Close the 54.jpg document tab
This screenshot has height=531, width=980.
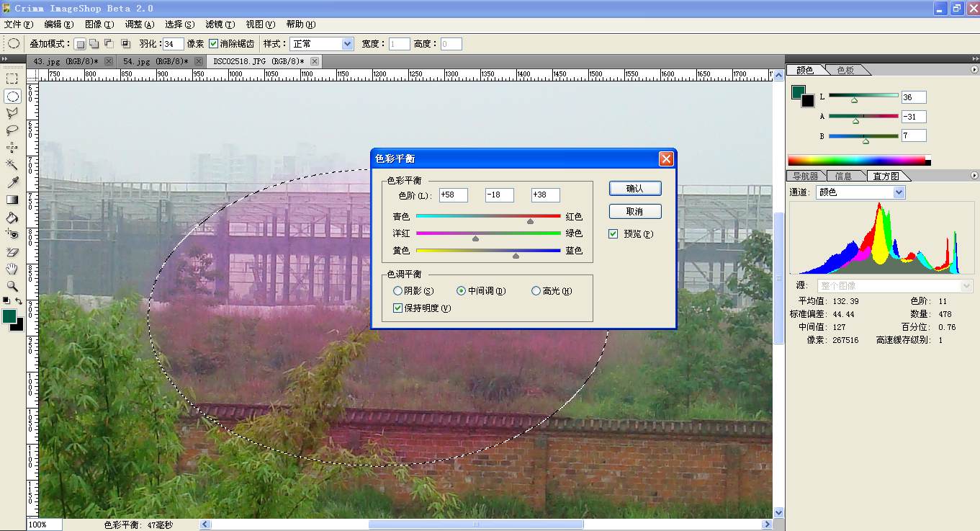click(x=199, y=62)
